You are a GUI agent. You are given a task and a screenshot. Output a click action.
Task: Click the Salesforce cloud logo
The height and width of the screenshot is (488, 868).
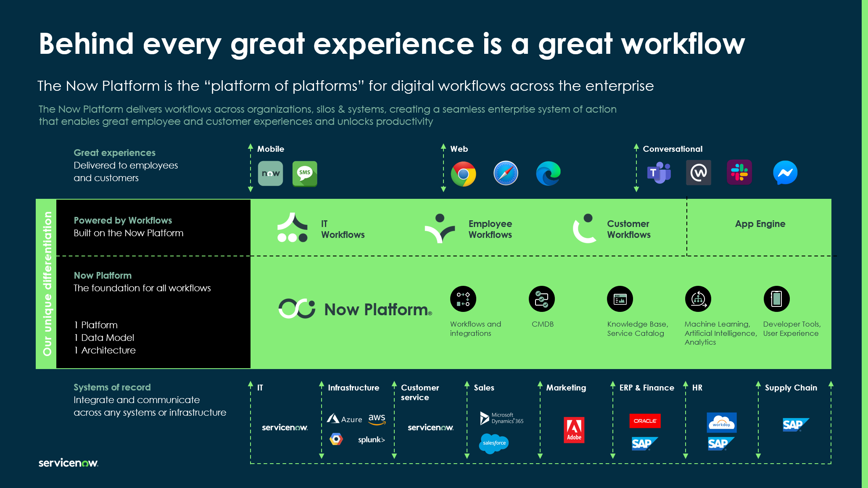point(494,443)
